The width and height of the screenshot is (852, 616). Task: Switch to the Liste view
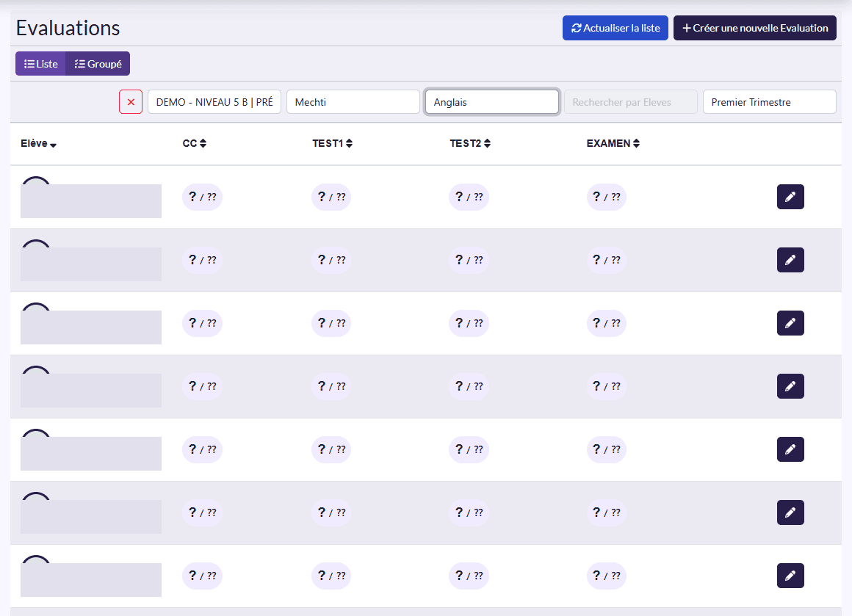[40, 64]
